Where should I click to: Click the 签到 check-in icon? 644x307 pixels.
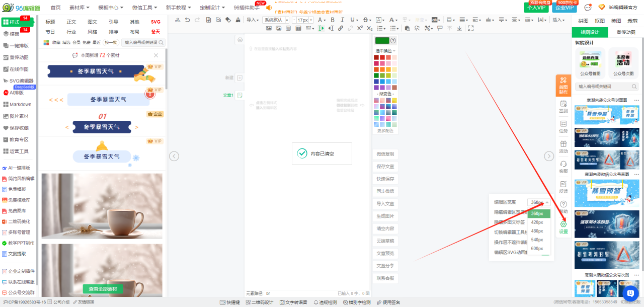(x=563, y=106)
